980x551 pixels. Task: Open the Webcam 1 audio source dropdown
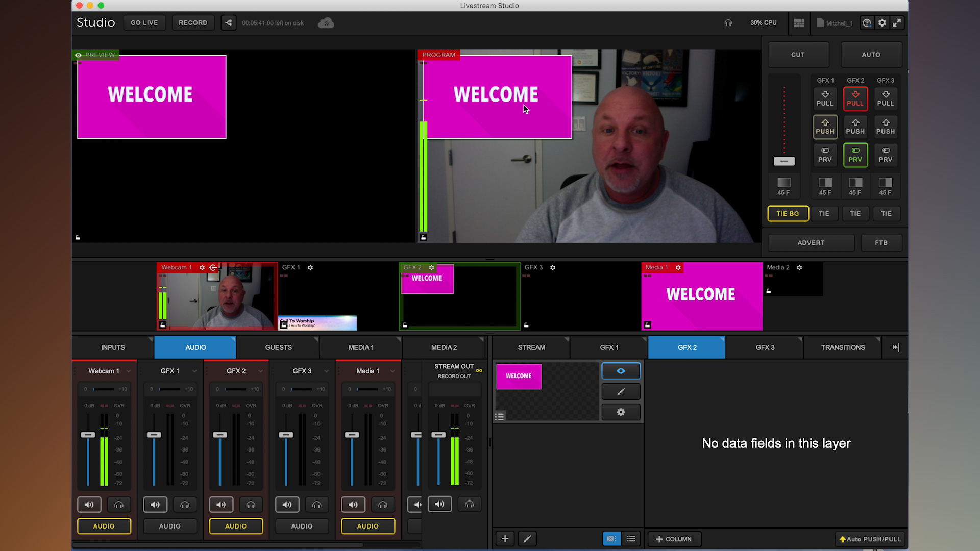pos(128,371)
